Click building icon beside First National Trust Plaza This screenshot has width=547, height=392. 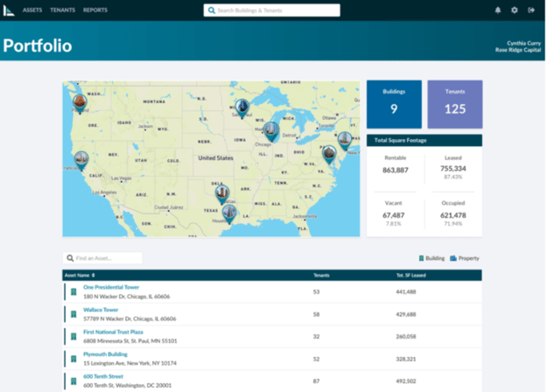(74, 337)
